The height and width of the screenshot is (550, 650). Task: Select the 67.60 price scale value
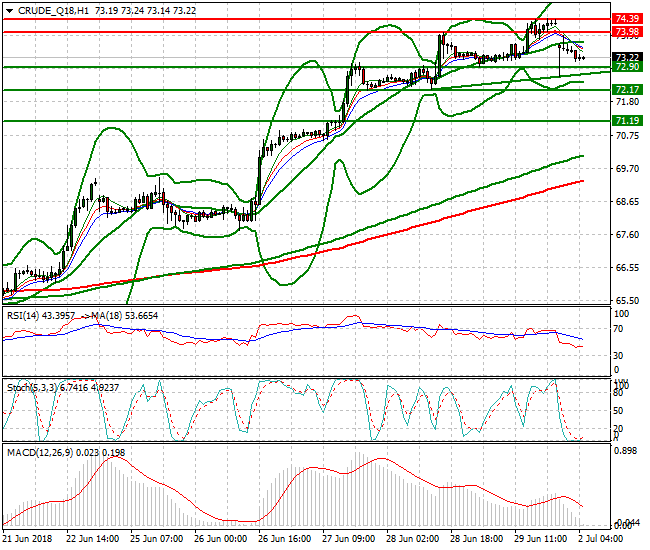tap(627, 235)
